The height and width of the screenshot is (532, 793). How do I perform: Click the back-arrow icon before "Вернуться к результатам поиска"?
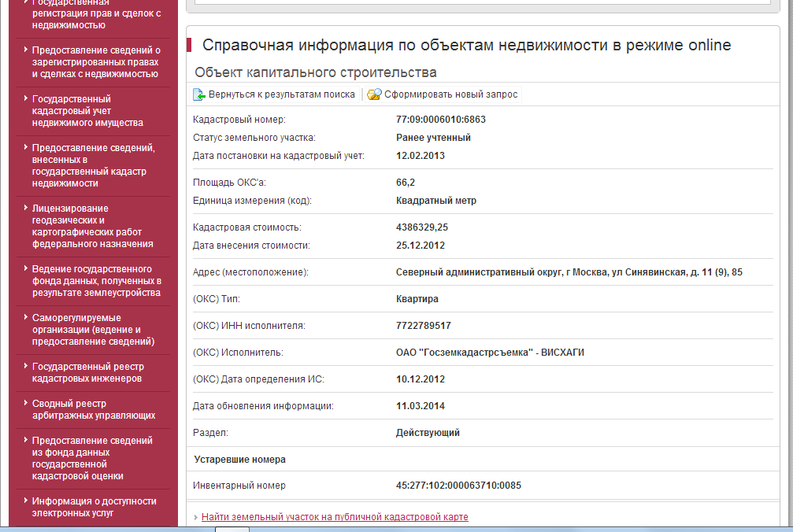[x=199, y=94]
